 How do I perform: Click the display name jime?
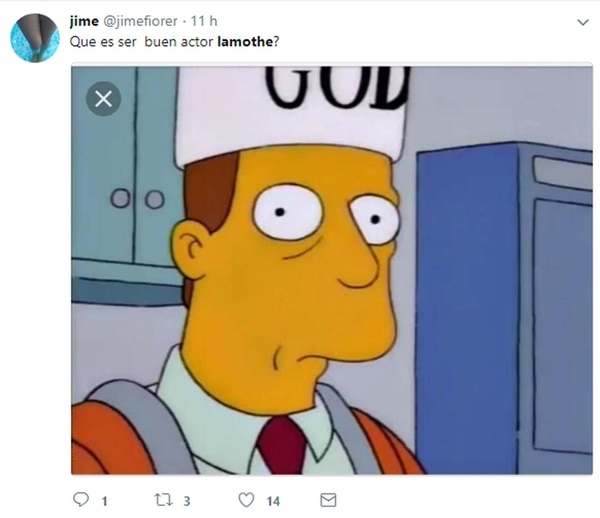tap(84, 21)
